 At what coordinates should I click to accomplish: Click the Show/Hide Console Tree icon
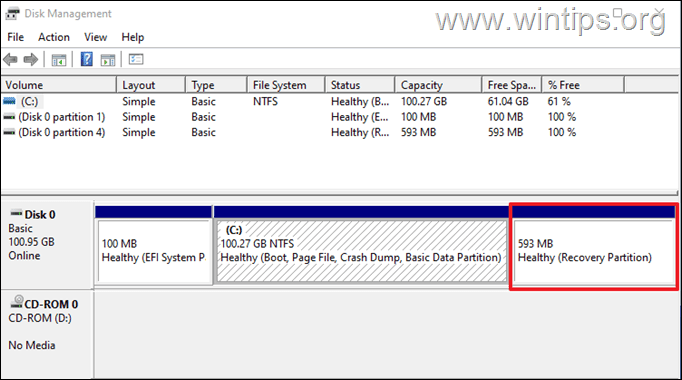tap(59, 60)
